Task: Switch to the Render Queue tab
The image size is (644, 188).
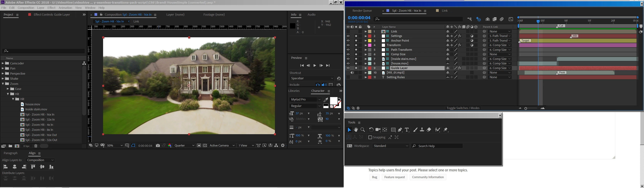Action: click(362, 11)
